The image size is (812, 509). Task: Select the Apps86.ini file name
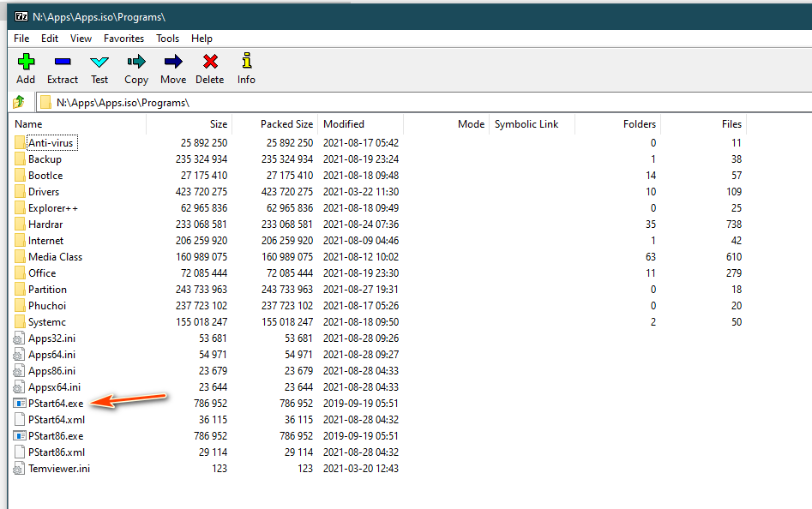[x=51, y=371]
